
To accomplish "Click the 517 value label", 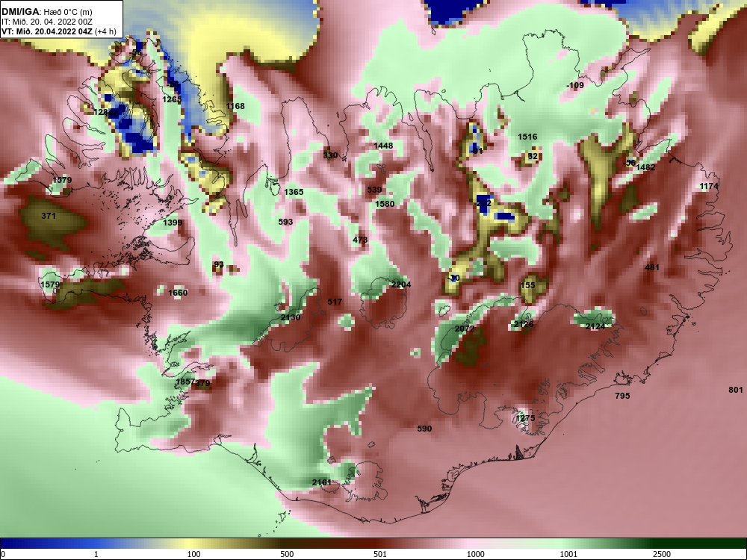I will 335,302.
